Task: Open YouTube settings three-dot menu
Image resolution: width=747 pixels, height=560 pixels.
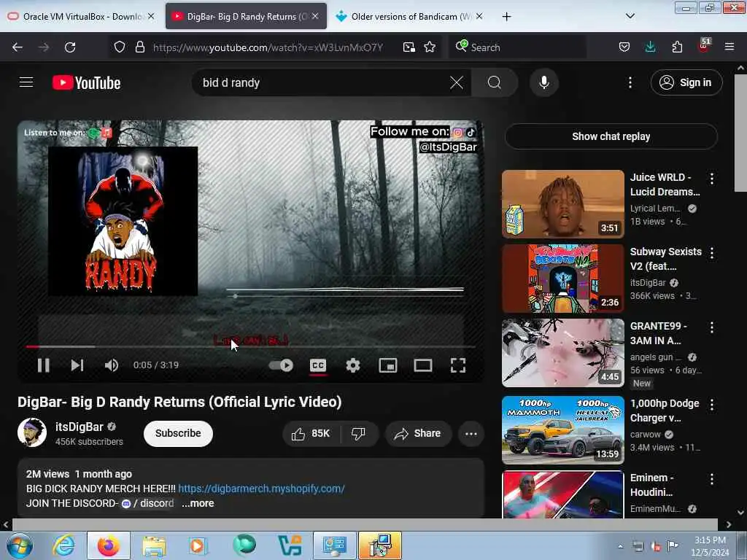Action: (x=630, y=82)
